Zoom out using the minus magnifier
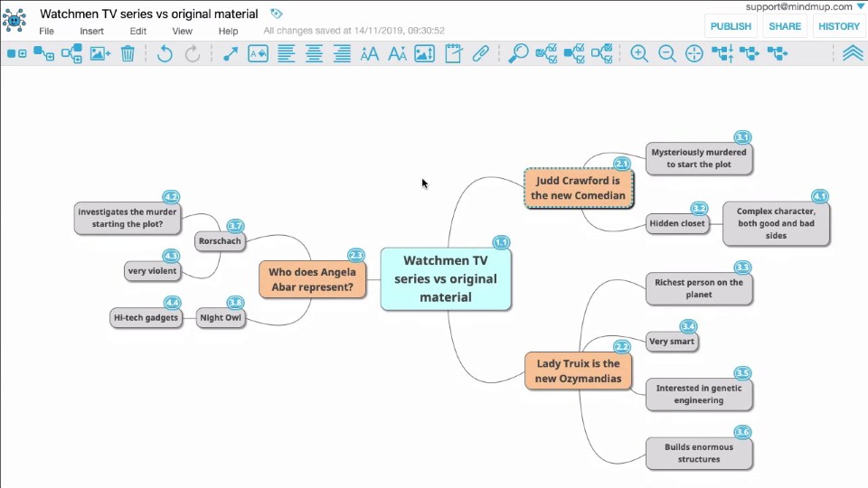868x488 pixels. 667,54
